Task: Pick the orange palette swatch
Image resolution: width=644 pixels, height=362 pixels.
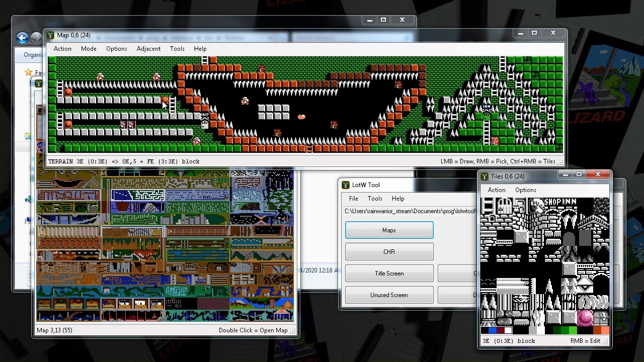Action: [597, 330]
